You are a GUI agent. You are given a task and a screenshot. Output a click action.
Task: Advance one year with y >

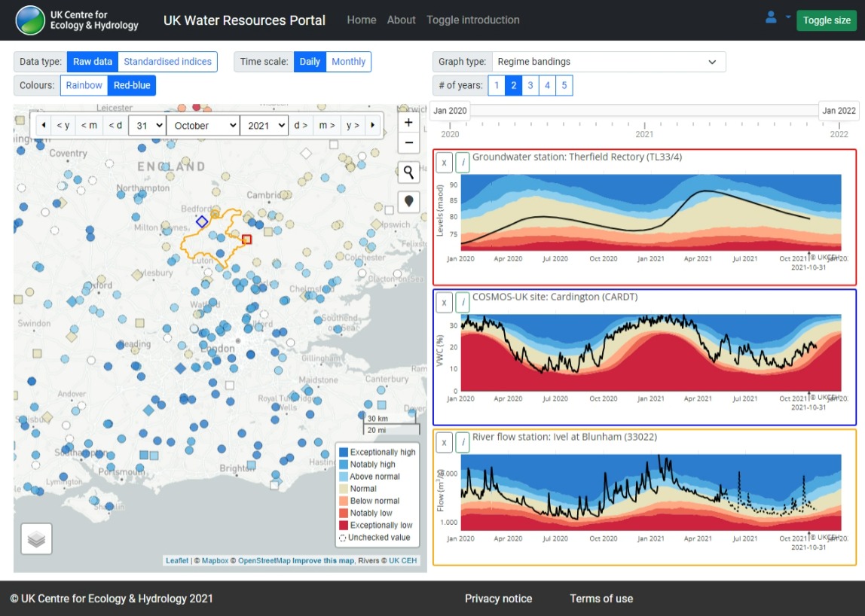point(353,125)
